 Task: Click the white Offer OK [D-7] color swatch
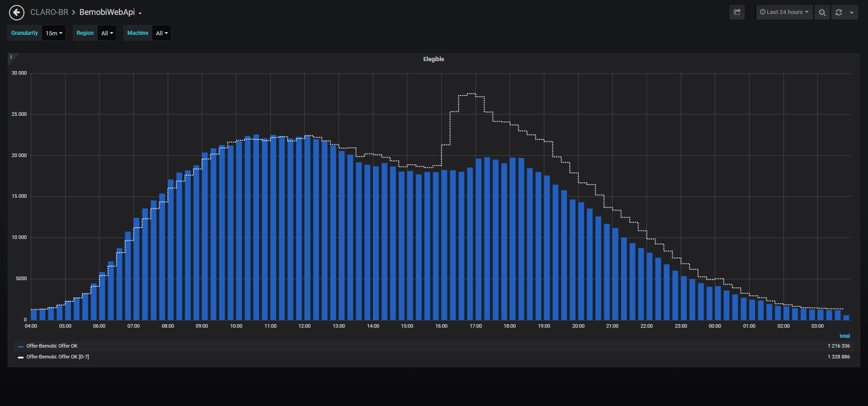[21, 357]
